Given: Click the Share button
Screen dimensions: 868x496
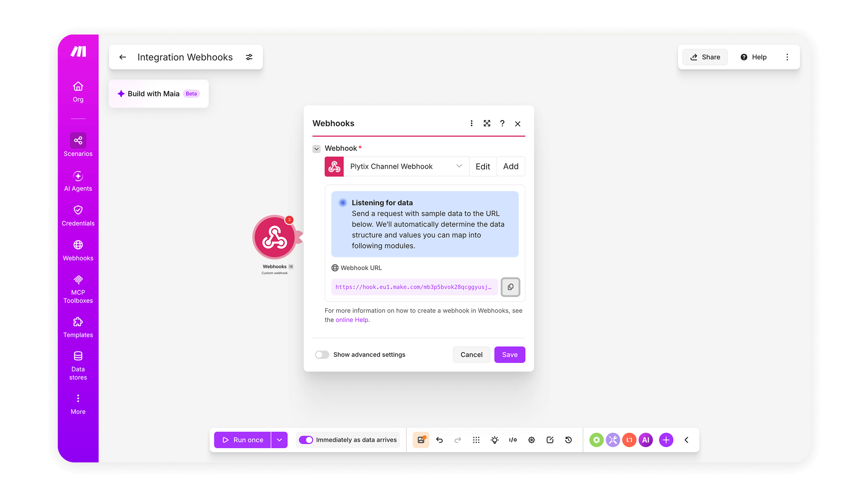Looking at the screenshot, I should (x=705, y=57).
